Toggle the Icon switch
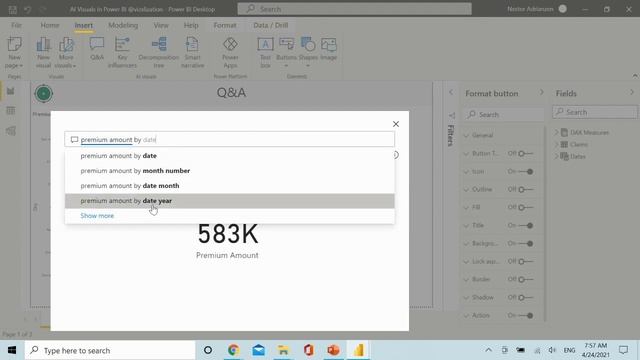The width and height of the screenshot is (640, 360). click(526, 171)
